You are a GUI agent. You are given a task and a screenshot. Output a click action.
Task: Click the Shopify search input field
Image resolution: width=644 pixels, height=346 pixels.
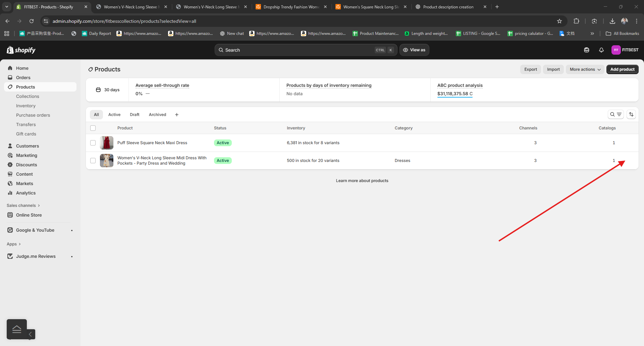pyautogui.click(x=299, y=50)
